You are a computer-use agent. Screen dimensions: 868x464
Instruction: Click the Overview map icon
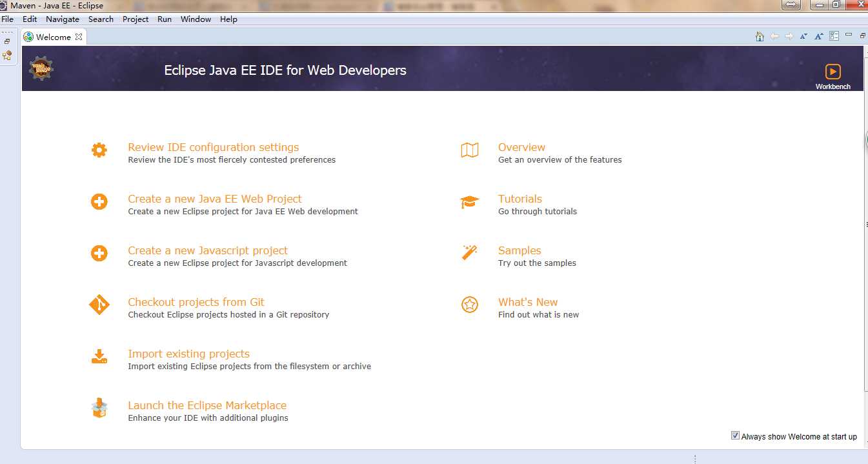pyautogui.click(x=470, y=150)
